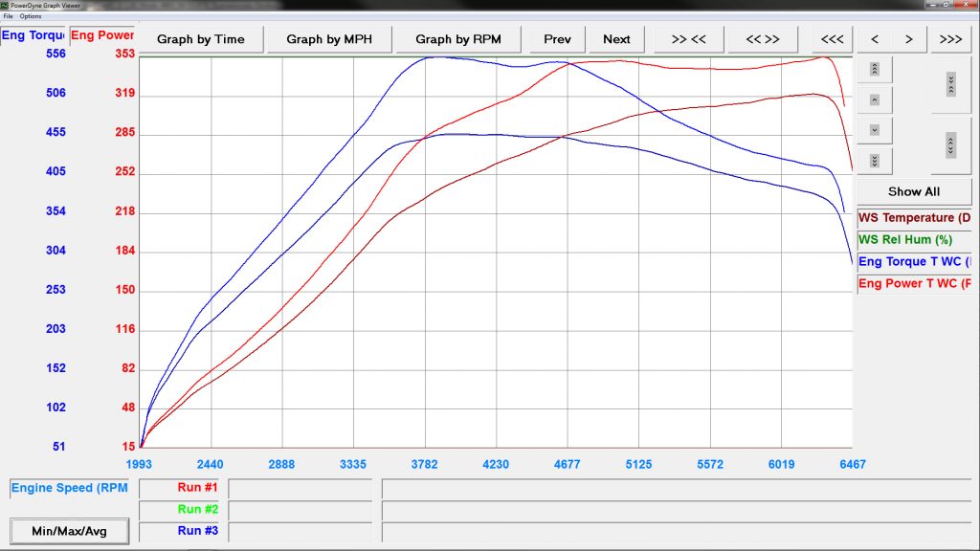Switch to Graph by MPH

click(x=328, y=39)
